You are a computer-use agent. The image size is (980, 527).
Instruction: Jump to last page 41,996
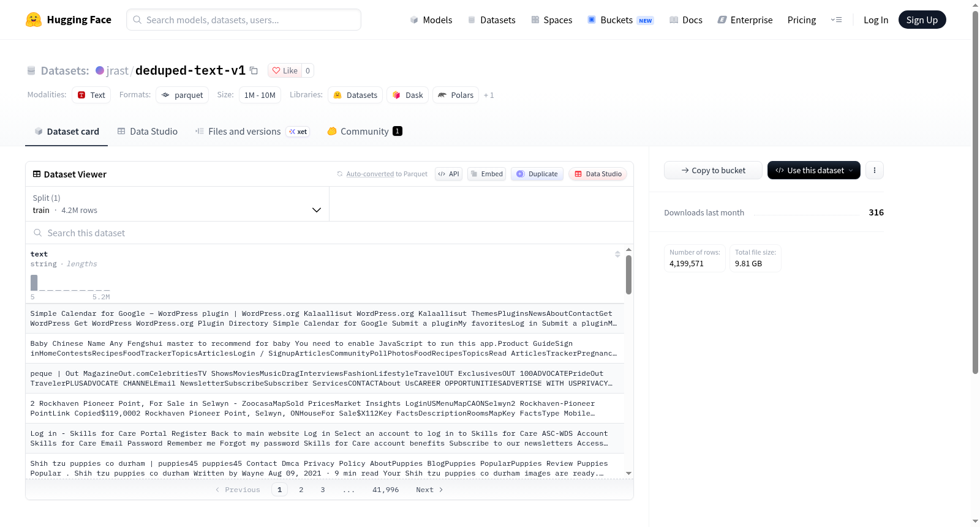click(385, 490)
